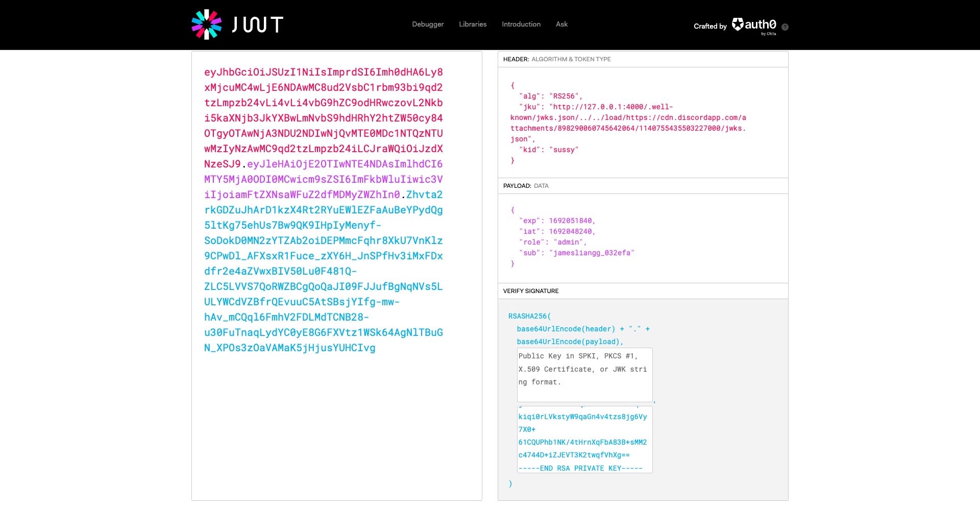This screenshot has height=510, width=980.
Task: Click the "alg": "RS256" header line
Action: point(551,96)
